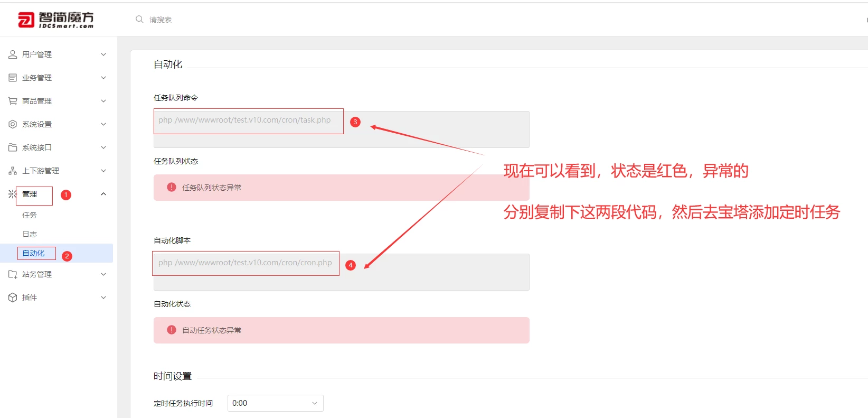This screenshot has height=418, width=868.
Task: Click the 系统接口 folder icon
Action: click(13, 147)
